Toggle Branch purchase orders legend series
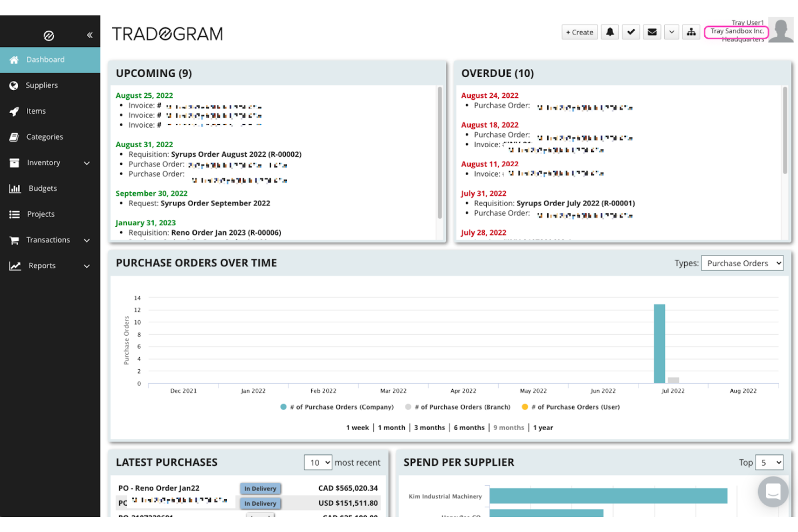 pos(458,407)
